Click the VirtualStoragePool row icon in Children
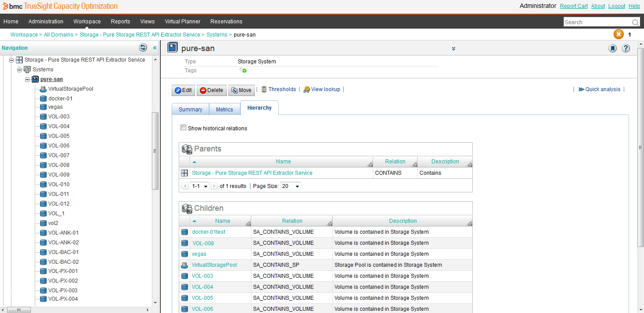644x313 pixels. [x=184, y=265]
